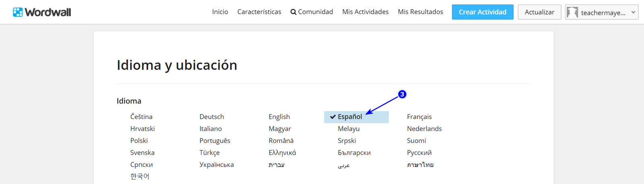Click the Wordwall logo icon
This screenshot has width=644, height=184.
(18, 12)
